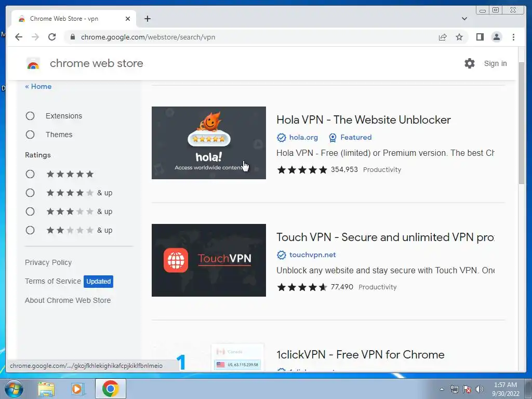This screenshot has width=532, height=399.
Task: Visit hola.org publisher link
Action: point(303,137)
